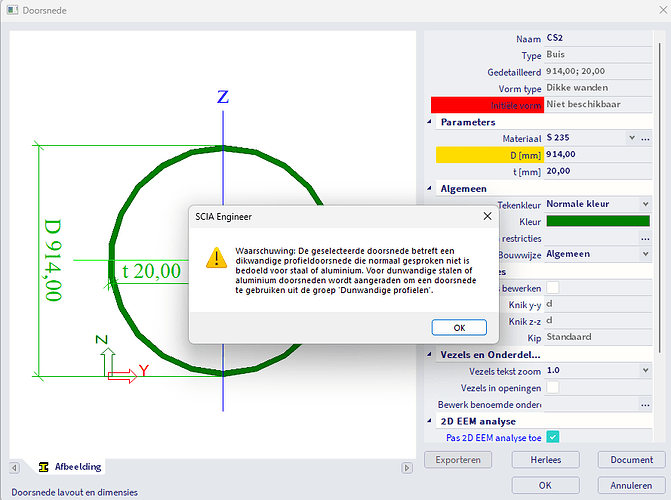Click the red Y axis arrow icon
671x500 pixels.
[x=122, y=376]
